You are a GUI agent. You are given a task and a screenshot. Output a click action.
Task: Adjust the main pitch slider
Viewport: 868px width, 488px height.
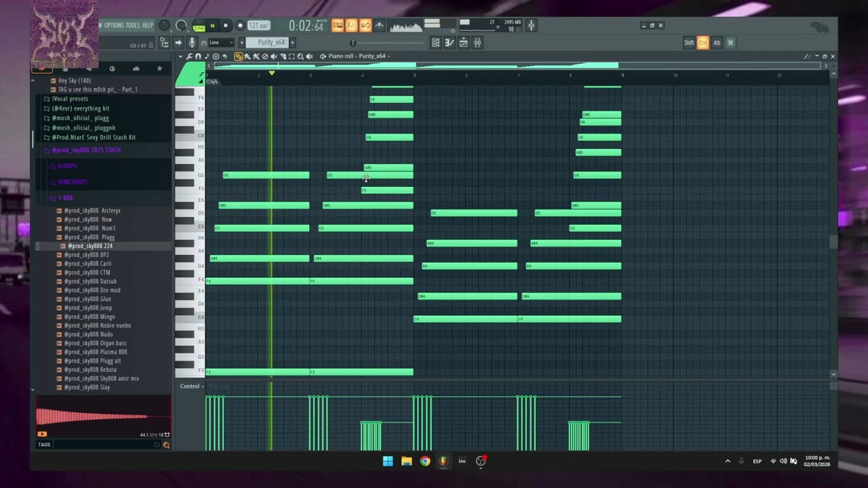click(x=181, y=26)
